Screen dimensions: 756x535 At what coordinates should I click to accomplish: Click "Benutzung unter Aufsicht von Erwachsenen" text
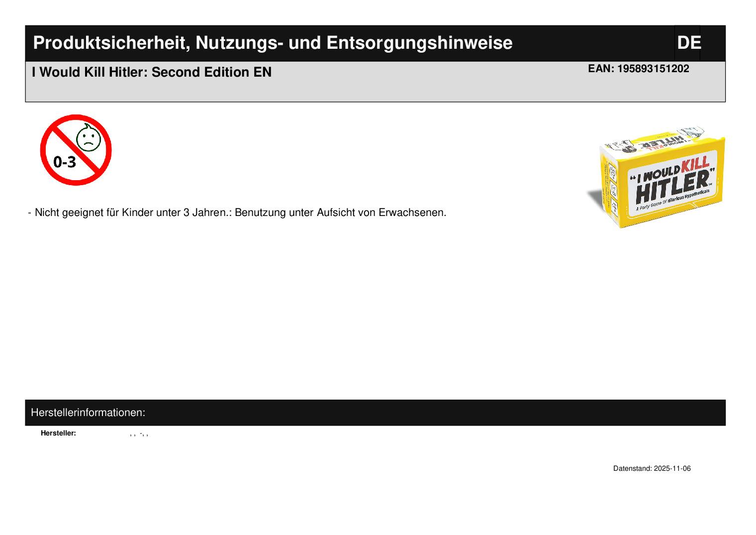click(x=340, y=213)
